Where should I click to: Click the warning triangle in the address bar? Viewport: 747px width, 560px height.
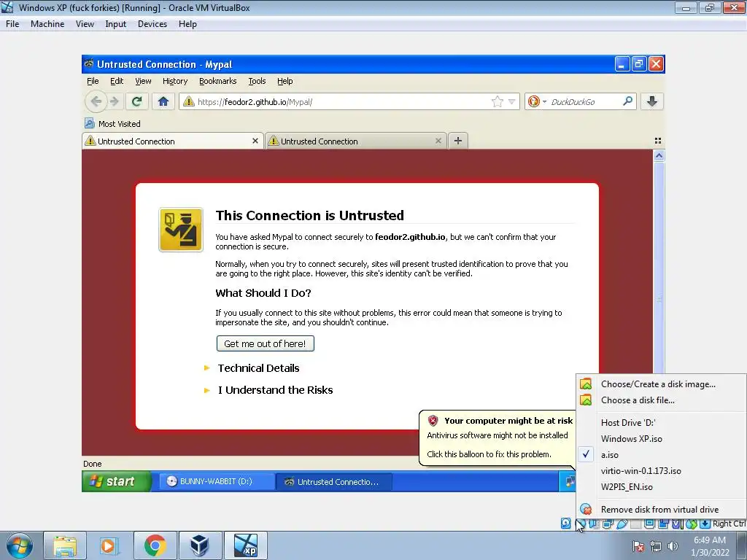point(189,101)
